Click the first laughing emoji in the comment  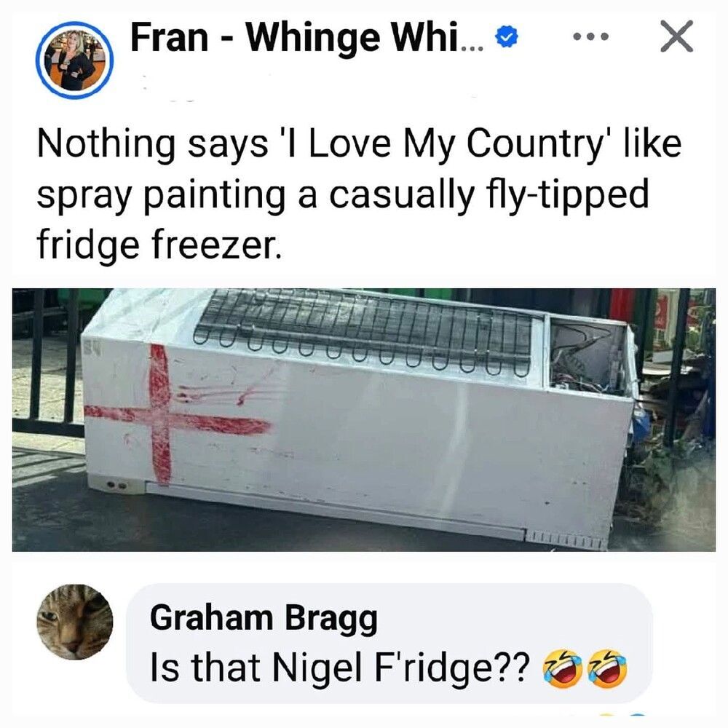point(561,668)
